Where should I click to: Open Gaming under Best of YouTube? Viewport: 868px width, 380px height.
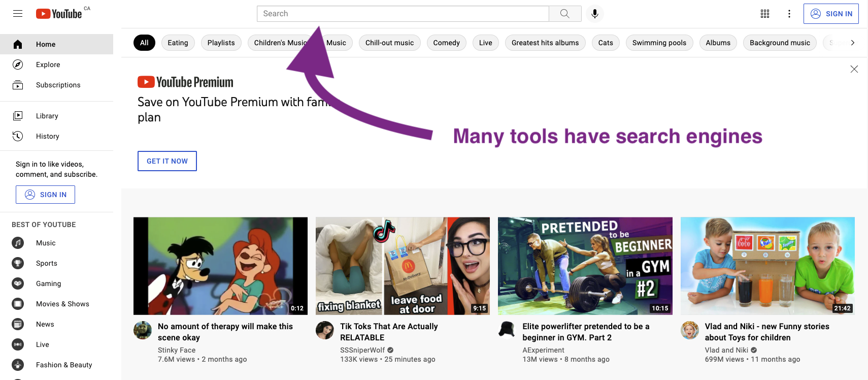point(56,283)
